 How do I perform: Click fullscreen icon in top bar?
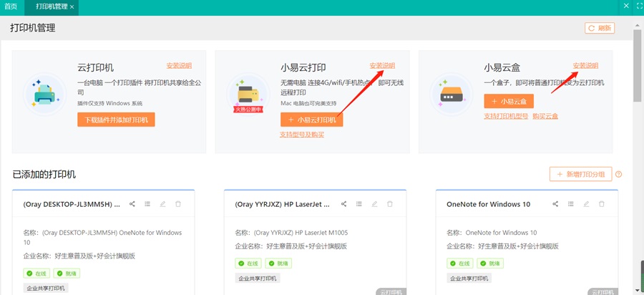pyautogui.click(x=639, y=6)
